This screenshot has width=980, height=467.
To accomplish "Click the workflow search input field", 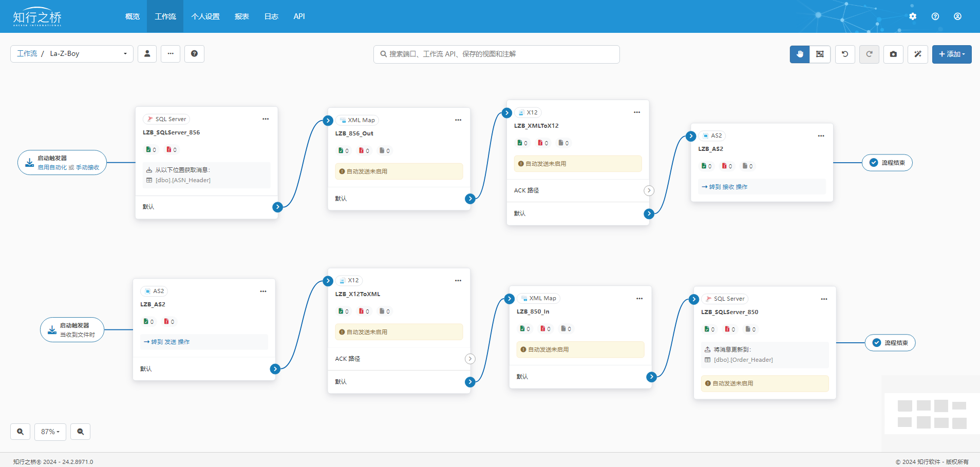I will [x=497, y=54].
